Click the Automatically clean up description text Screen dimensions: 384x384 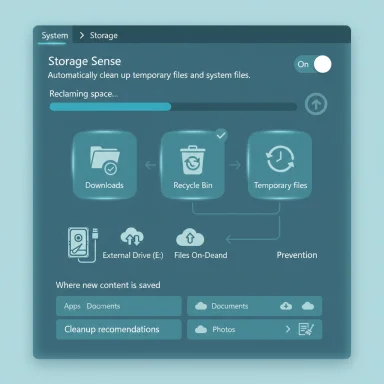pos(149,75)
